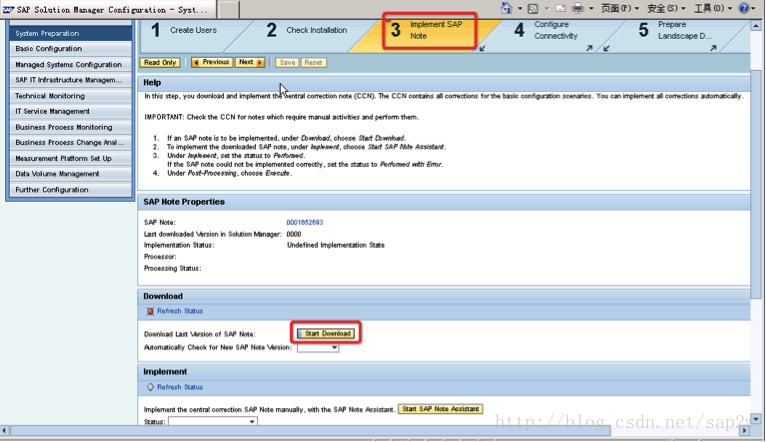766x442 pixels.
Task: Click the Help section header
Action: 444,83
